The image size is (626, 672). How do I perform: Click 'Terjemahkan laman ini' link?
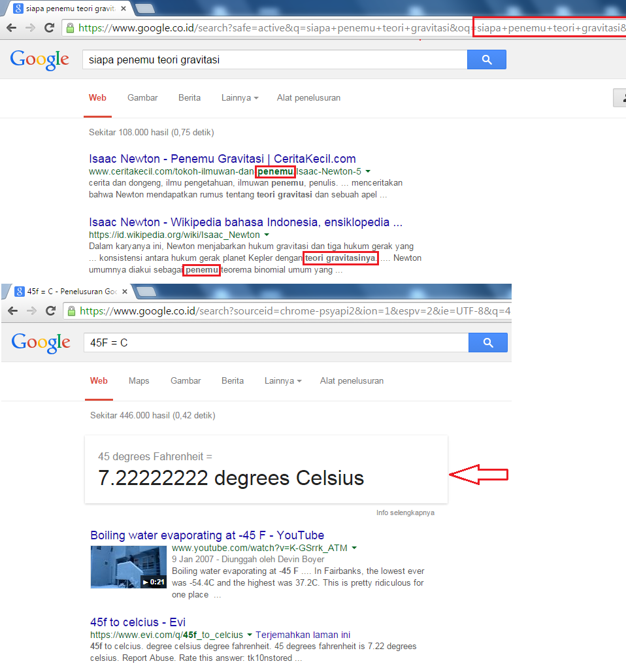coord(303,635)
